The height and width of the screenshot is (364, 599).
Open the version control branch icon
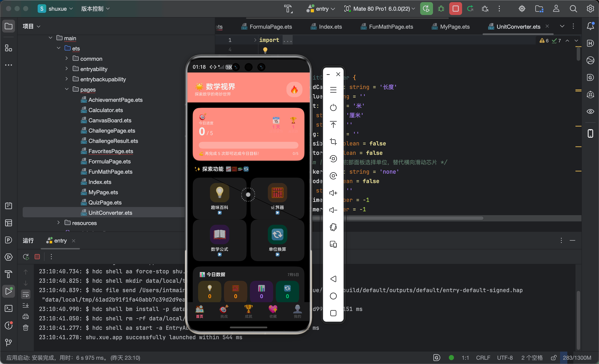(9, 342)
